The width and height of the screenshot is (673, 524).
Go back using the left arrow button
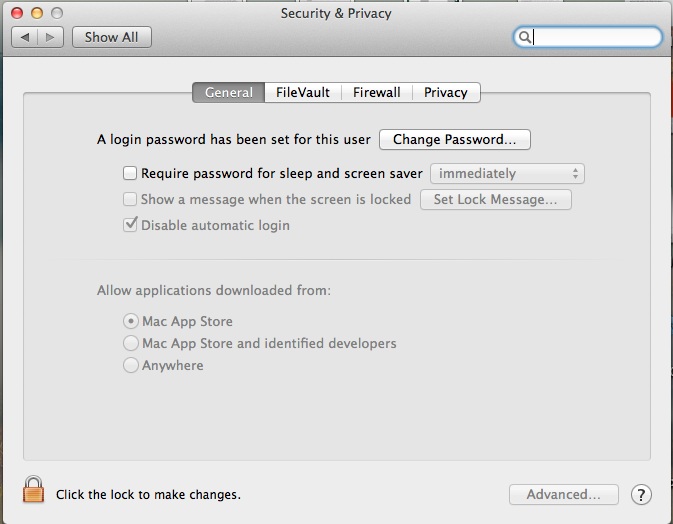[25, 37]
